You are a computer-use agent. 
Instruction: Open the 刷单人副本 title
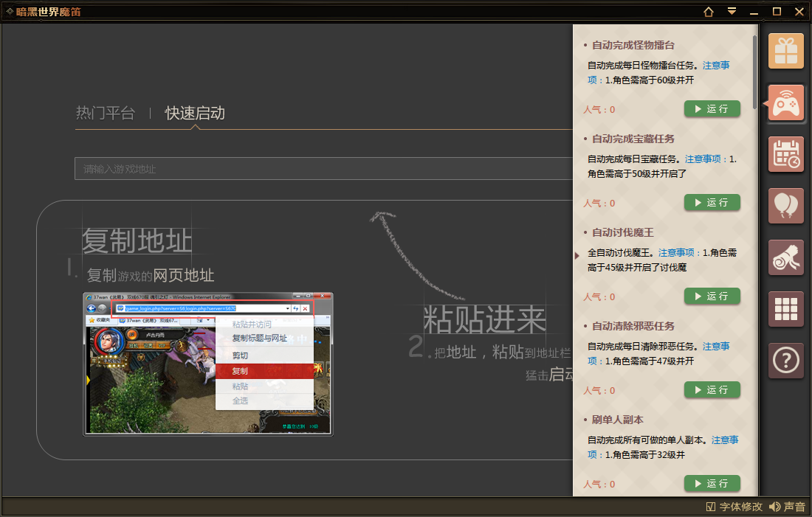617,420
